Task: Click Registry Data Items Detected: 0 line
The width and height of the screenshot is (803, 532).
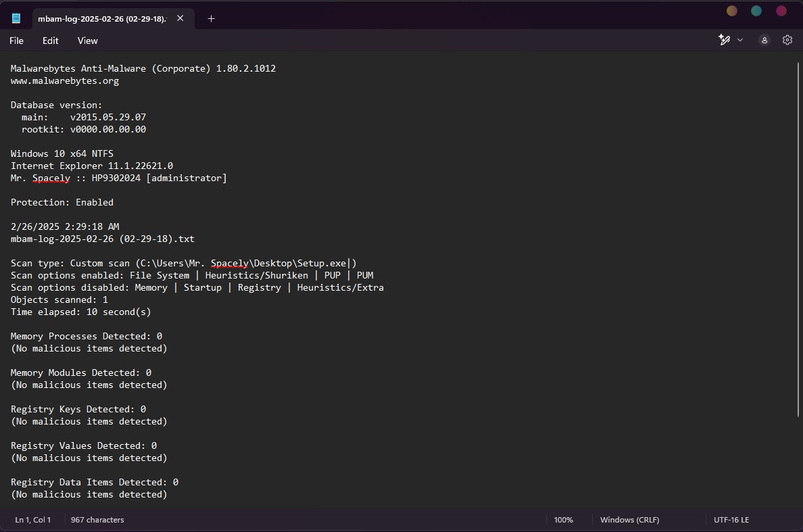Action: [x=95, y=483]
